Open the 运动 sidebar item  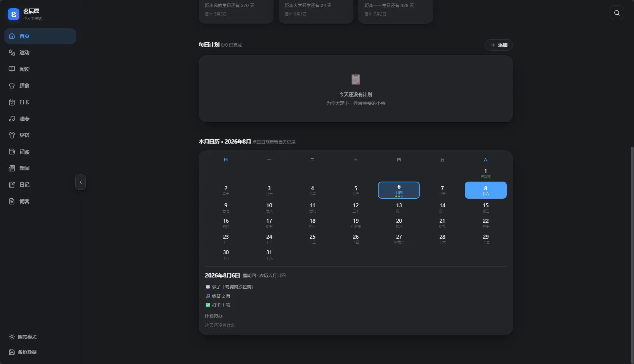point(40,52)
